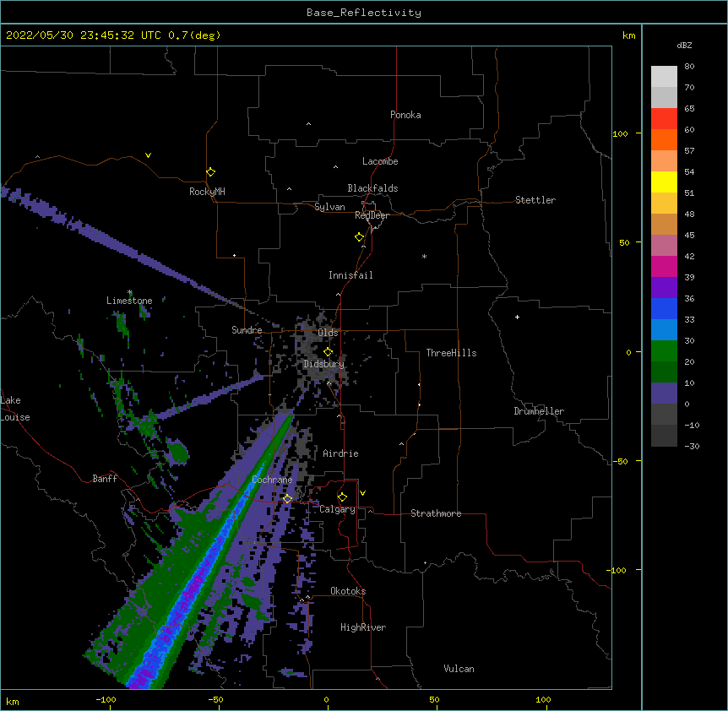This screenshot has height=711, width=728.
Task: Click the -30 dBZ value on legend
Action: (692, 446)
